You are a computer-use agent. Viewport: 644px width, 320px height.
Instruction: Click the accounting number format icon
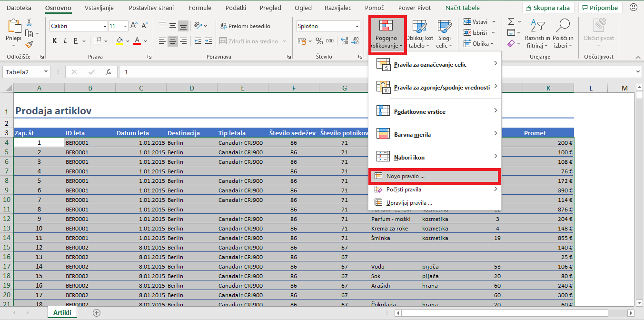pyautogui.click(x=302, y=41)
